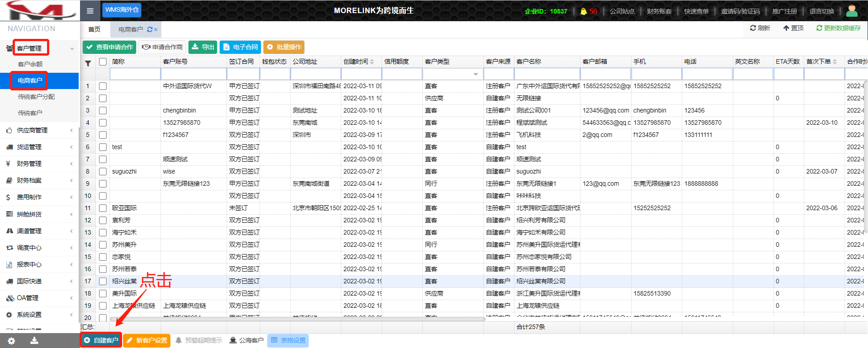Open settings gear in sidebar footer
The image size is (868, 348).
click(x=11, y=341)
